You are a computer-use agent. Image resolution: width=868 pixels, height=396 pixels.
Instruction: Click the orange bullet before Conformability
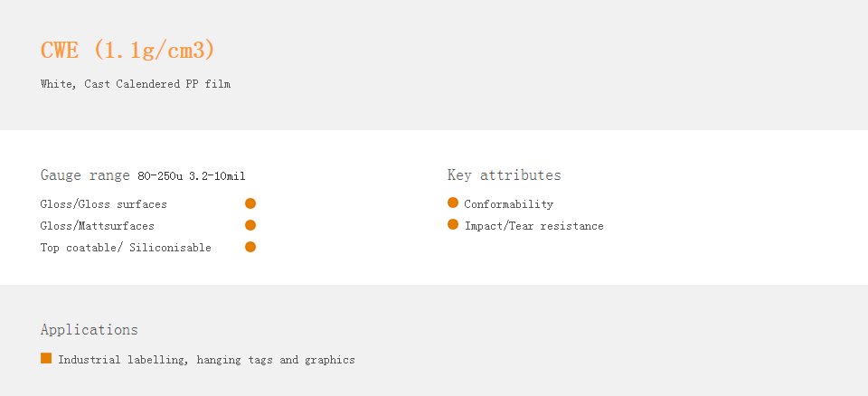click(x=453, y=203)
